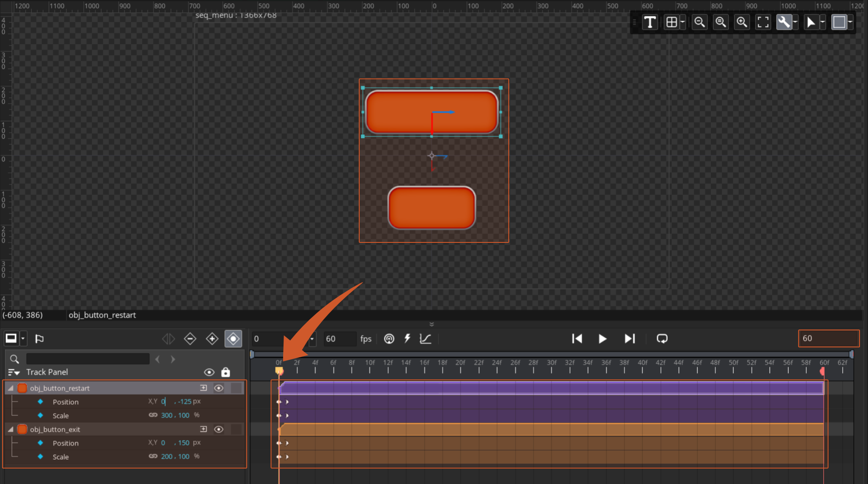Collapse the timeline panel chevron

point(431,324)
